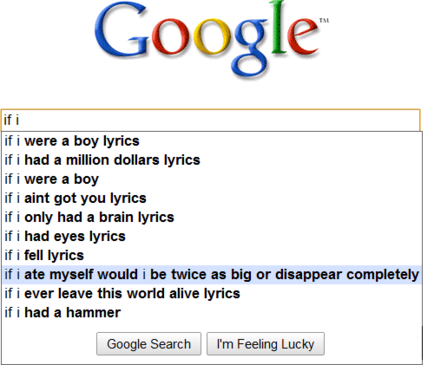Click the TM trademark symbol beside the logo

324,20
